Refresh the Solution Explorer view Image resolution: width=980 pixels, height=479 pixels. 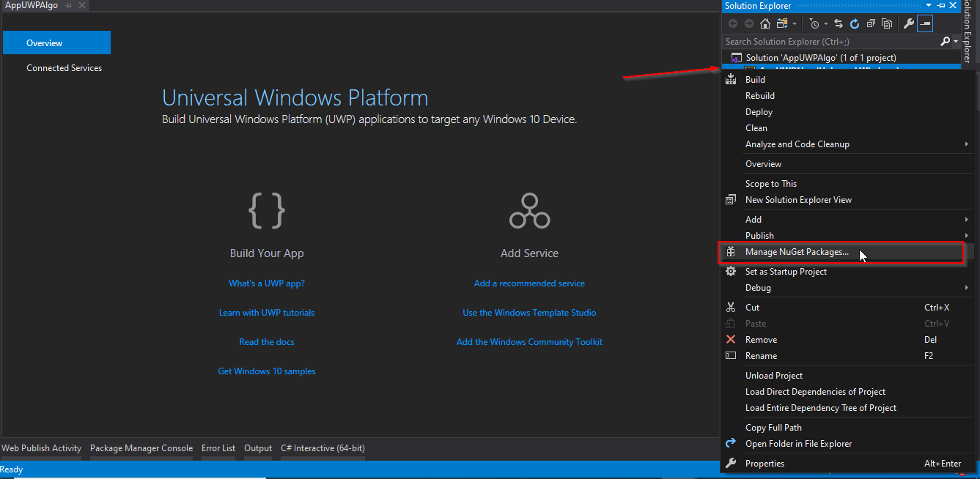(855, 23)
